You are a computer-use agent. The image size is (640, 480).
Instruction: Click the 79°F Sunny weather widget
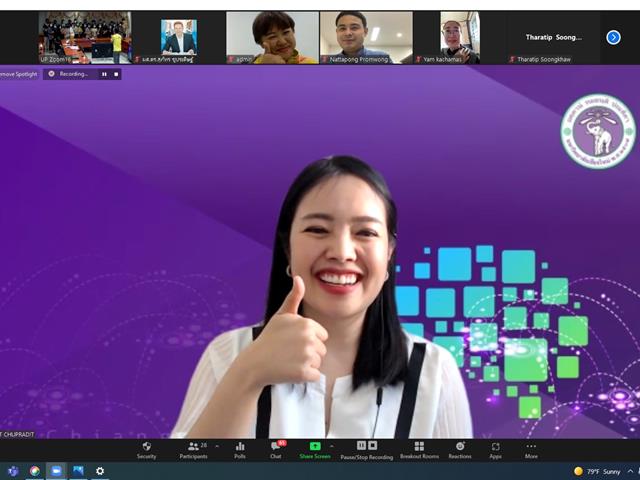(x=597, y=472)
